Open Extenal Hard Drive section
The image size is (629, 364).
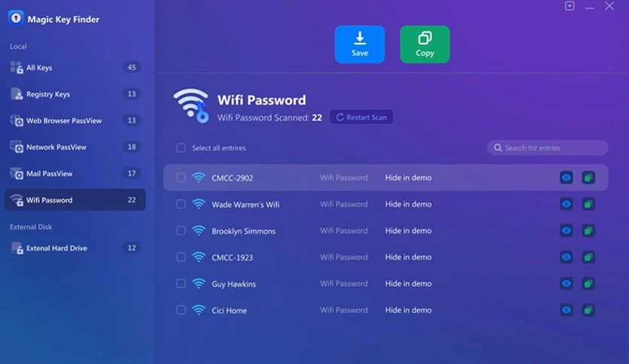(75, 248)
